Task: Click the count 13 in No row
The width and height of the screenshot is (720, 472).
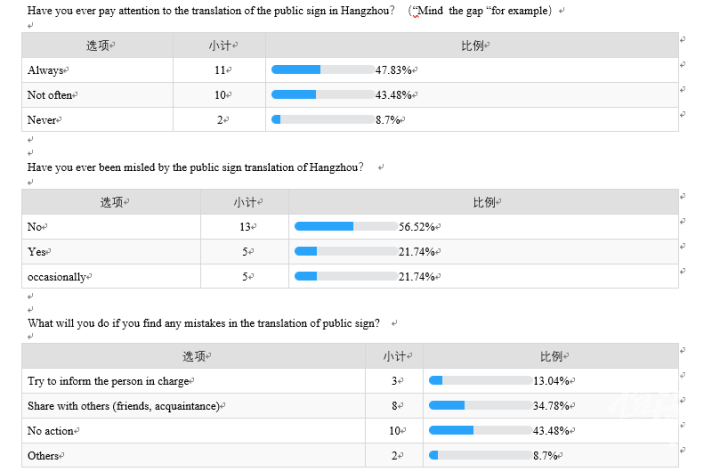Action: click(x=245, y=227)
